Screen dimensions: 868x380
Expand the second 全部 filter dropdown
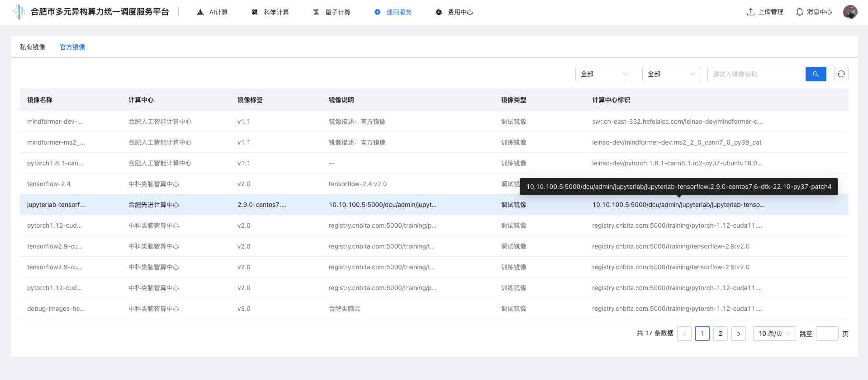671,74
